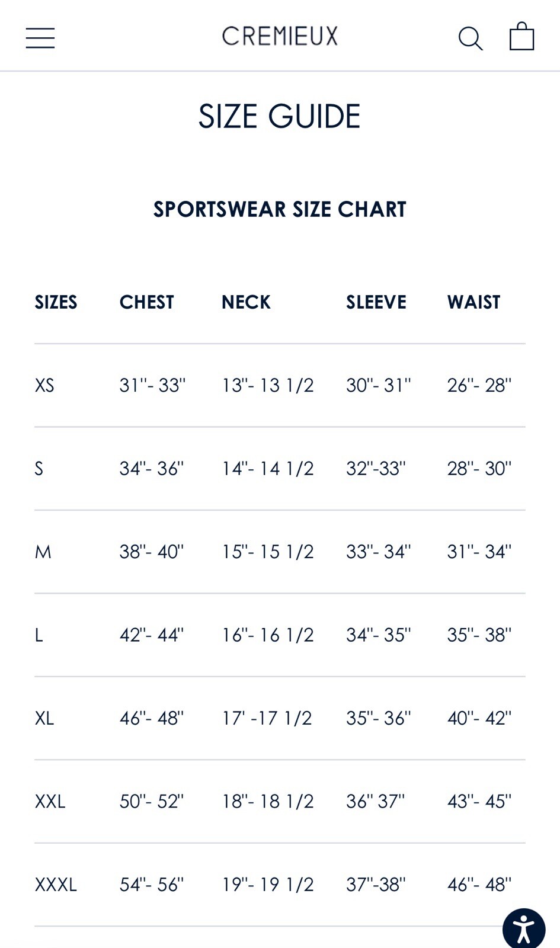The height and width of the screenshot is (948, 560).
Task: Select the M size row label
Action: point(43,552)
